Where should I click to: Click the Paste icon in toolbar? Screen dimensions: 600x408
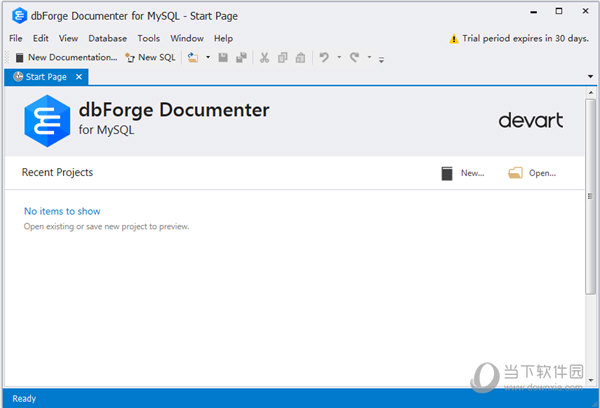coord(300,57)
